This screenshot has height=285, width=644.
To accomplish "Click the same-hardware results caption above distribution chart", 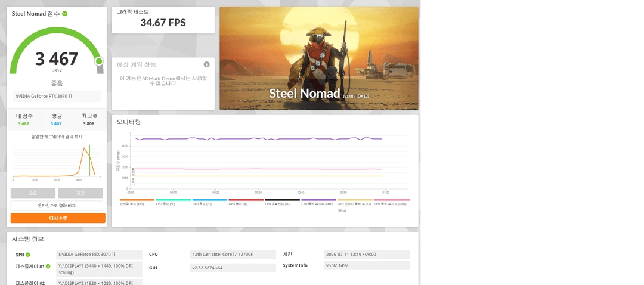I will pos(57,137).
